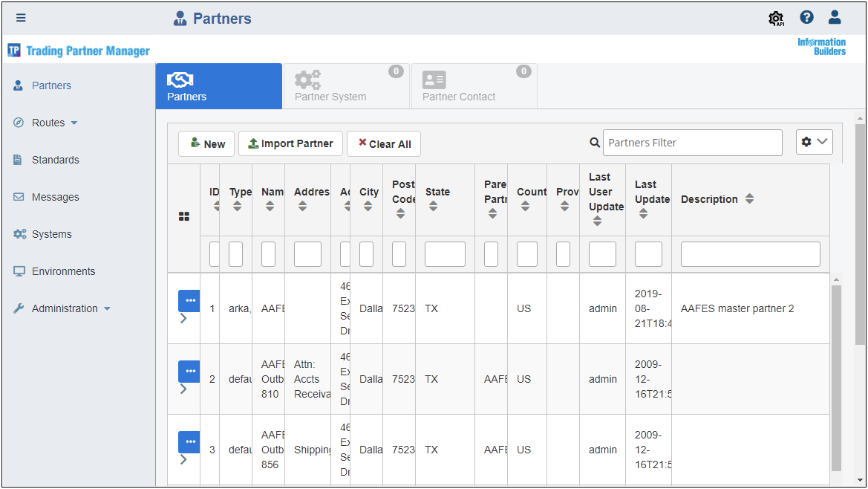Click the Import Partner button
The height and width of the screenshot is (489, 868).
(x=290, y=143)
